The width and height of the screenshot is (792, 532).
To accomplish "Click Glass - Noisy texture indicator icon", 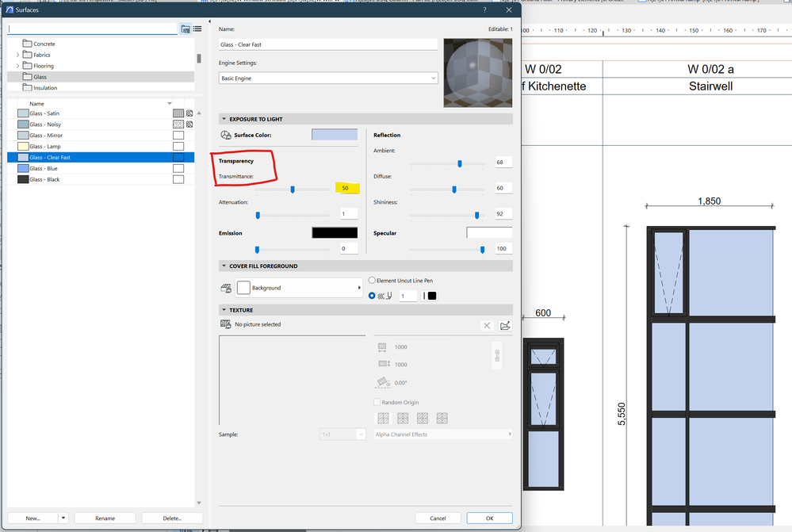I will pyautogui.click(x=189, y=124).
